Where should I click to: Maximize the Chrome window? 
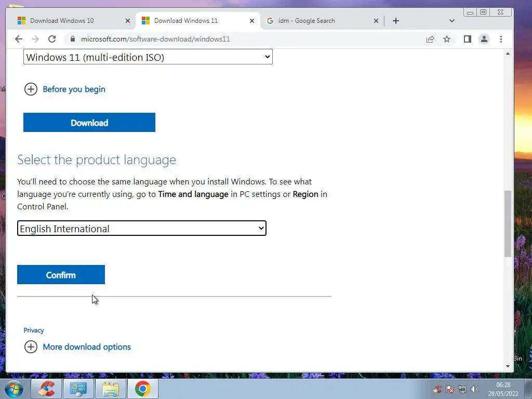[x=483, y=12]
